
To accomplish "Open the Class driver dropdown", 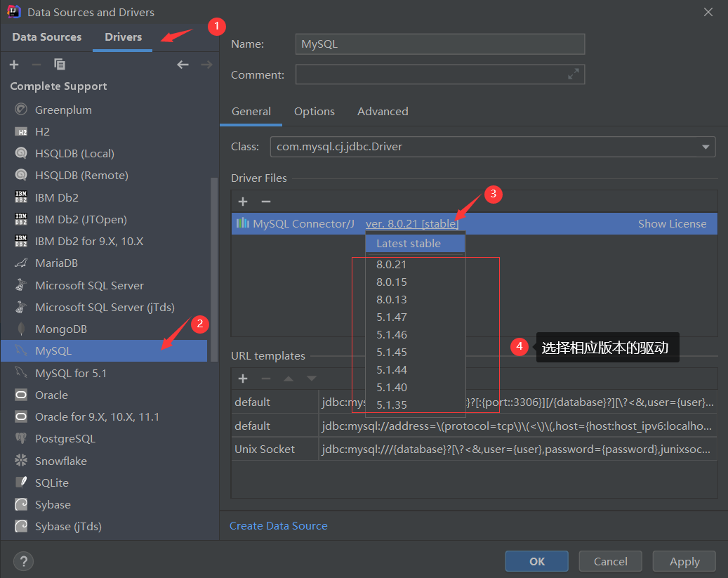I will tap(706, 147).
